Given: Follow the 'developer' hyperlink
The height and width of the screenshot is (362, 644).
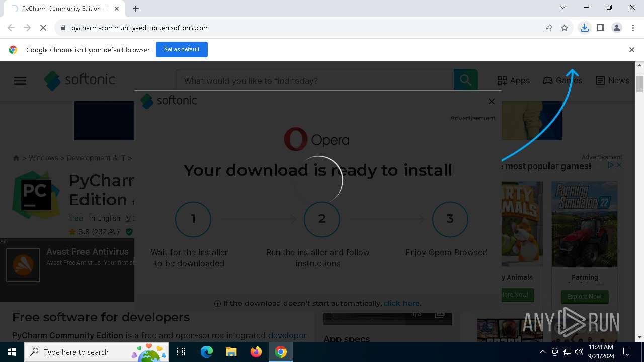Looking at the screenshot, I should point(287,335).
